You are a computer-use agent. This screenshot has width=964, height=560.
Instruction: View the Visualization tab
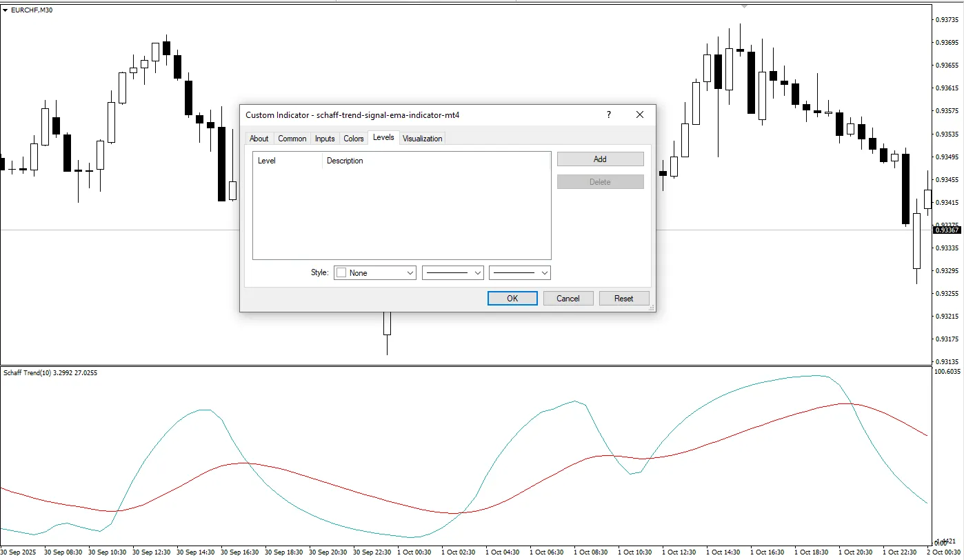(422, 138)
